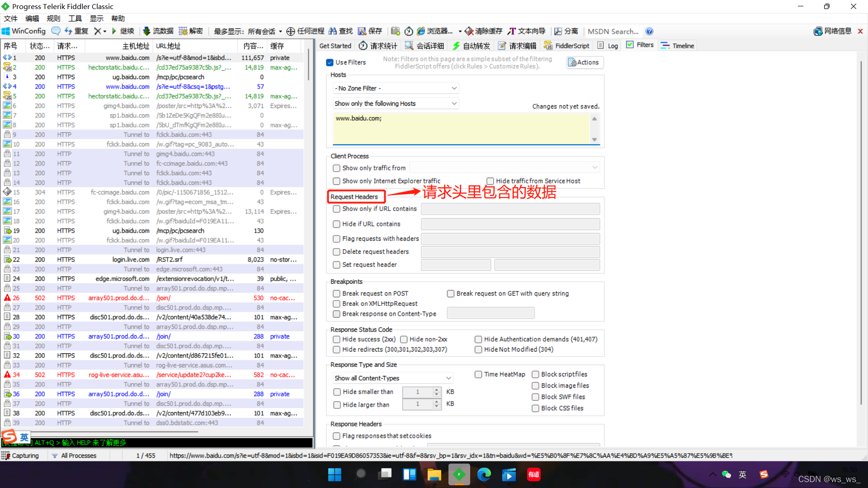
Task: Click the 状态 (Result) column header
Action: tap(40, 46)
